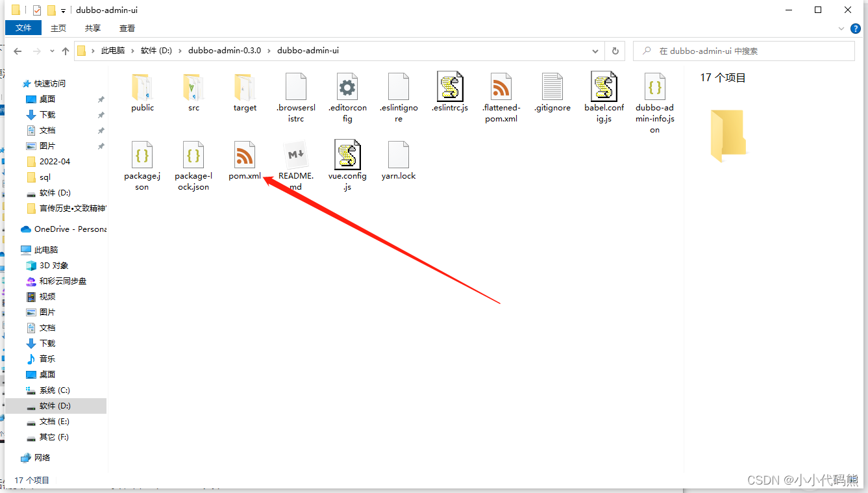Select pinned 桌面 under quick access
The image size is (868, 493).
pos(47,99)
